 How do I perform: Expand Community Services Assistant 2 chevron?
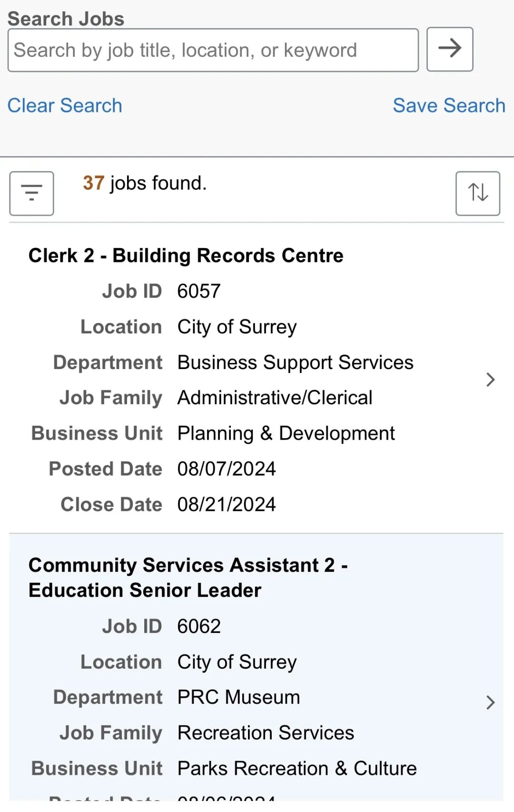coord(491,702)
